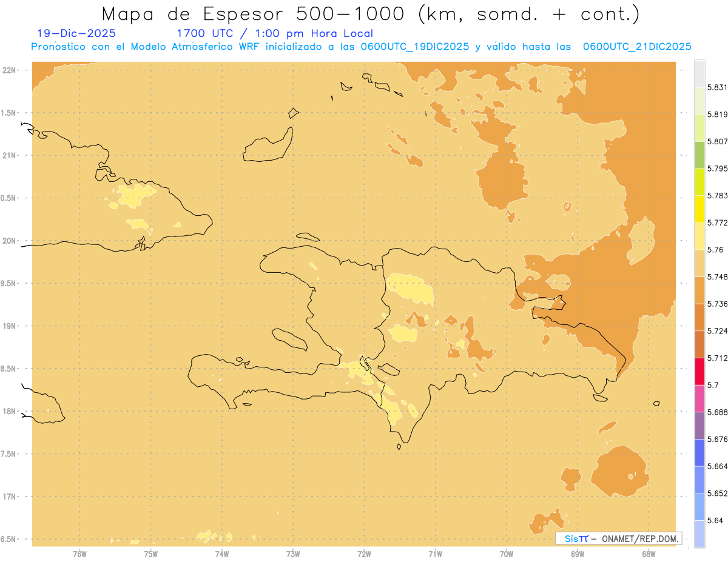The width and height of the screenshot is (728, 562).
Task: Click the legend value "5.7"
Action: [x=713, y=385]
